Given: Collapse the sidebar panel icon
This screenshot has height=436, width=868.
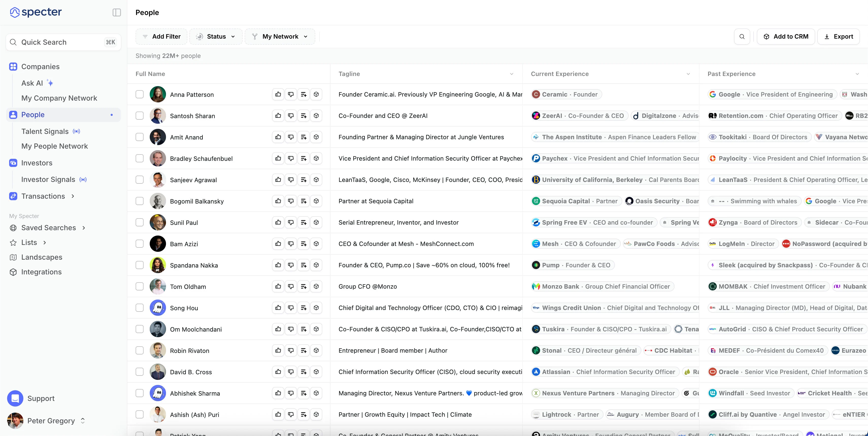Looking at the screenshot, I should pos(116,12).
